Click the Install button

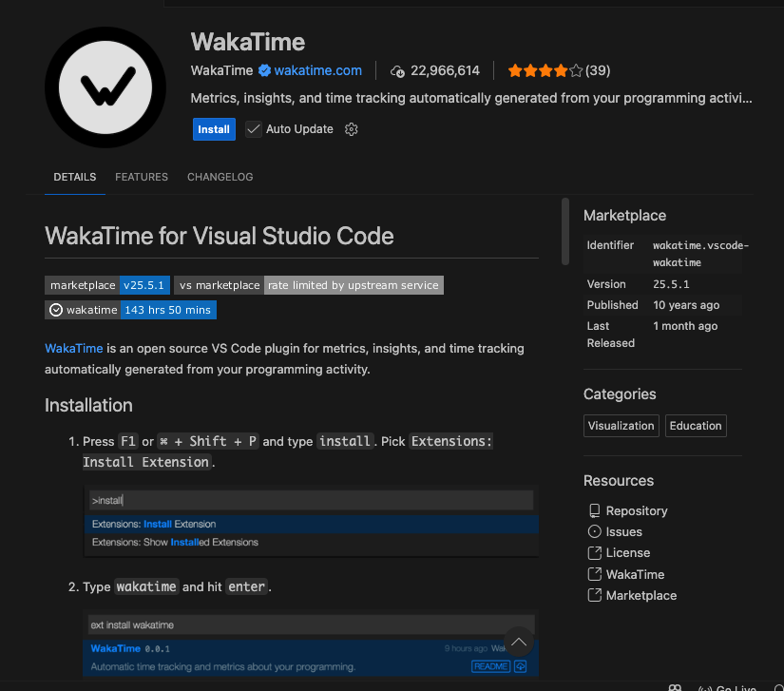[x=214, y=128]
